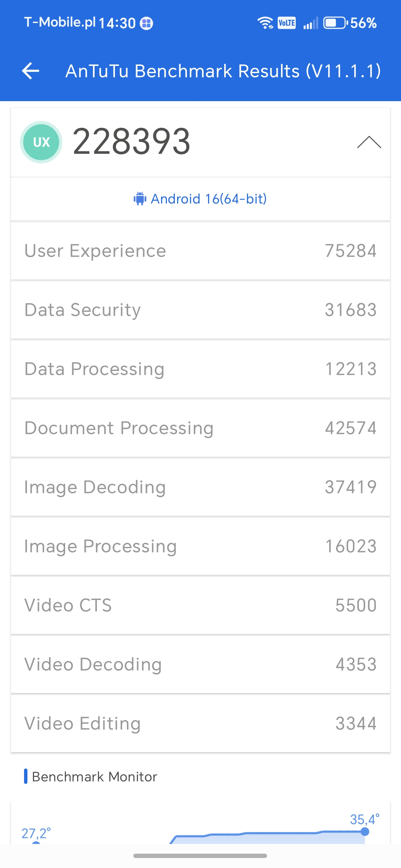
Task: Open the Android 16(64-bit) link
Action: (x=209, y=199)
